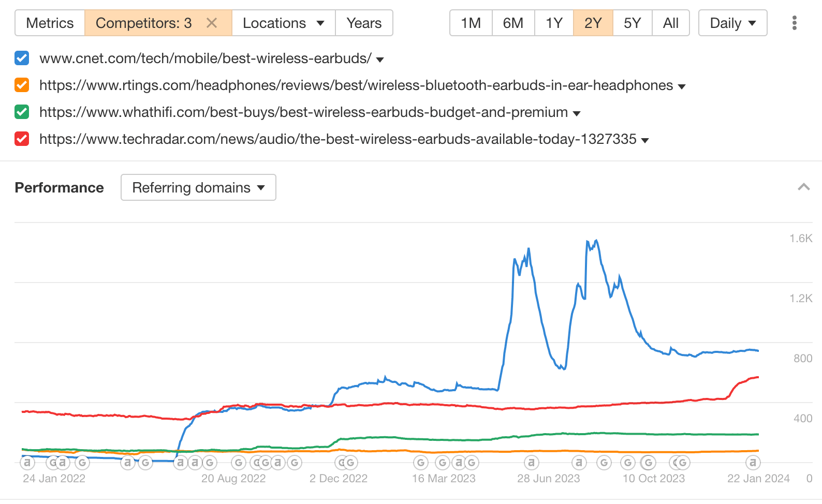The width and height of the screenshot is (822, 504).
Task: Select the 5Y time range
Action: (633, 23)
